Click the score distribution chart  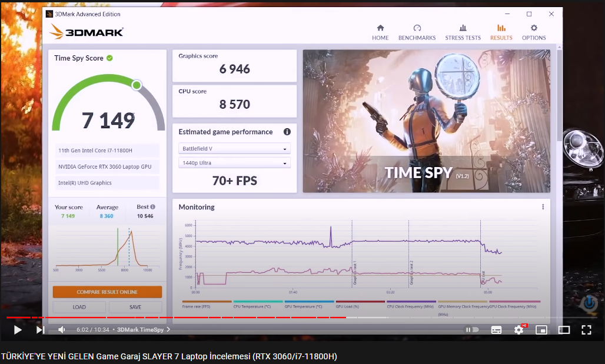click(x=107, y=249)
